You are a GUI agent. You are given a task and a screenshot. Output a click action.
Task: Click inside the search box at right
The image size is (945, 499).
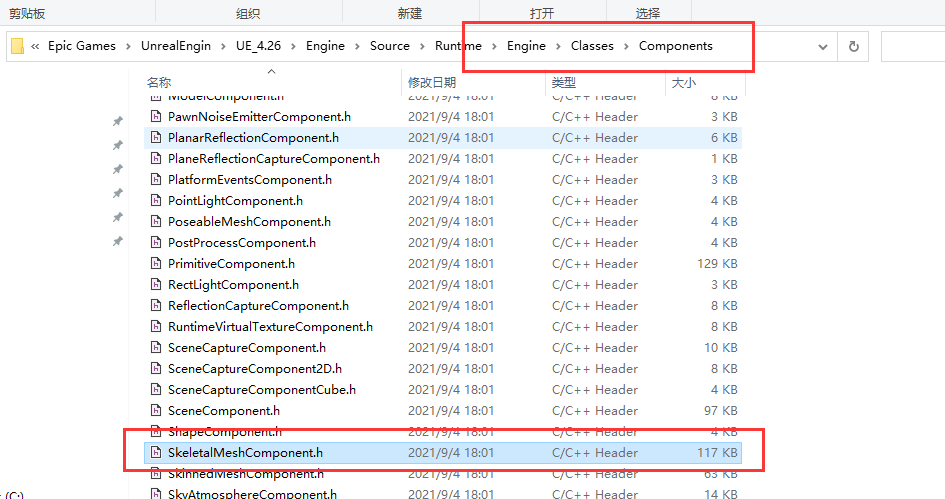pyautogui.click(x=912, y=46)
